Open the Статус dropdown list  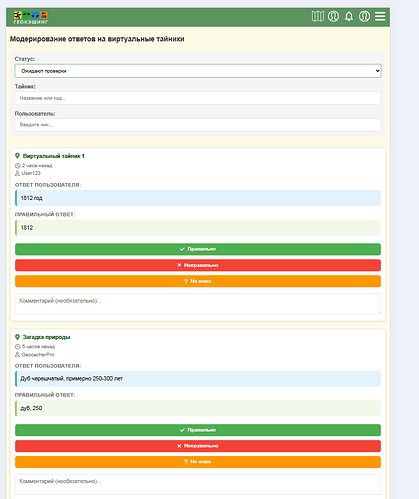198,71
